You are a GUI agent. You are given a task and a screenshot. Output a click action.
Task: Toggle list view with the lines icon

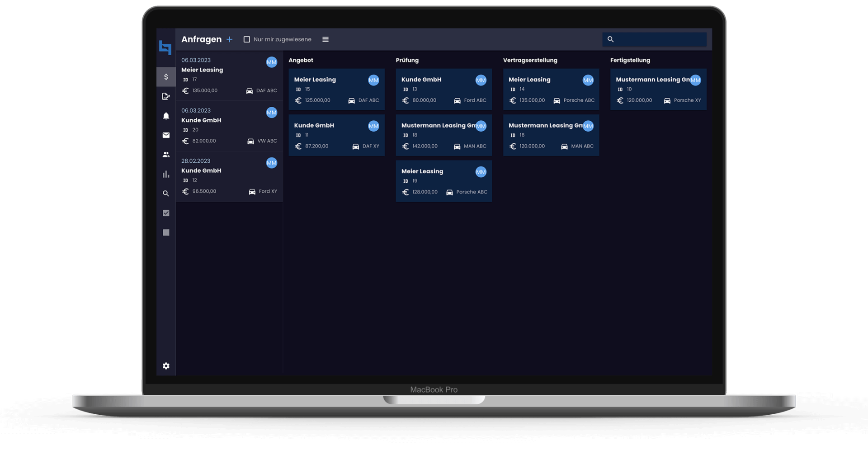click(x=325, y=39)
